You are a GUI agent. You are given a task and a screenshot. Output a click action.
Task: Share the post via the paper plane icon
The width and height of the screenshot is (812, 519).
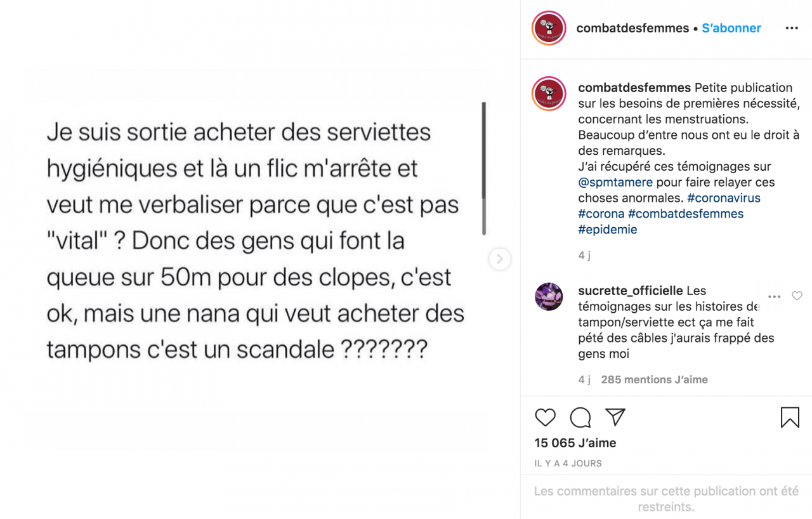tap(614, 417)
